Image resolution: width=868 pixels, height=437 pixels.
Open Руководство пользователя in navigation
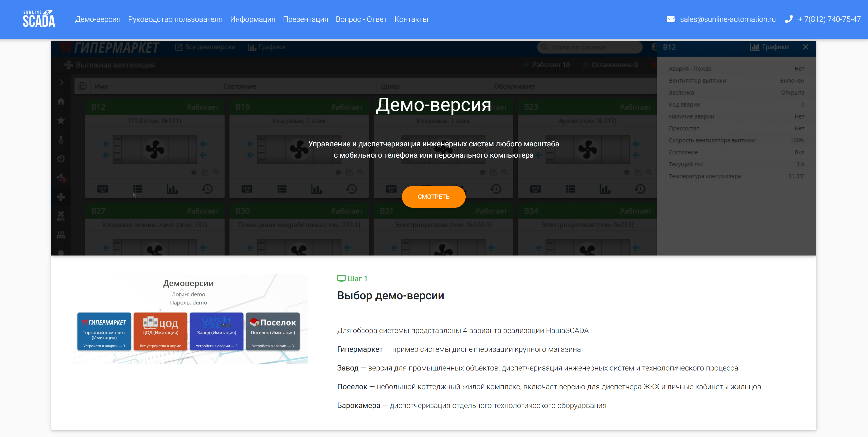175,19
